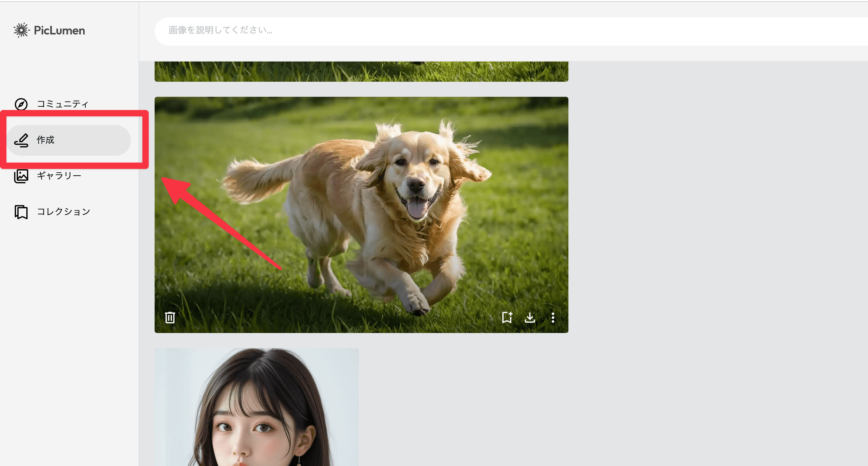This screenshot has width=868, height=466.
Task: Open three-dot more options on dog image
Action: [x=553, y=317]
